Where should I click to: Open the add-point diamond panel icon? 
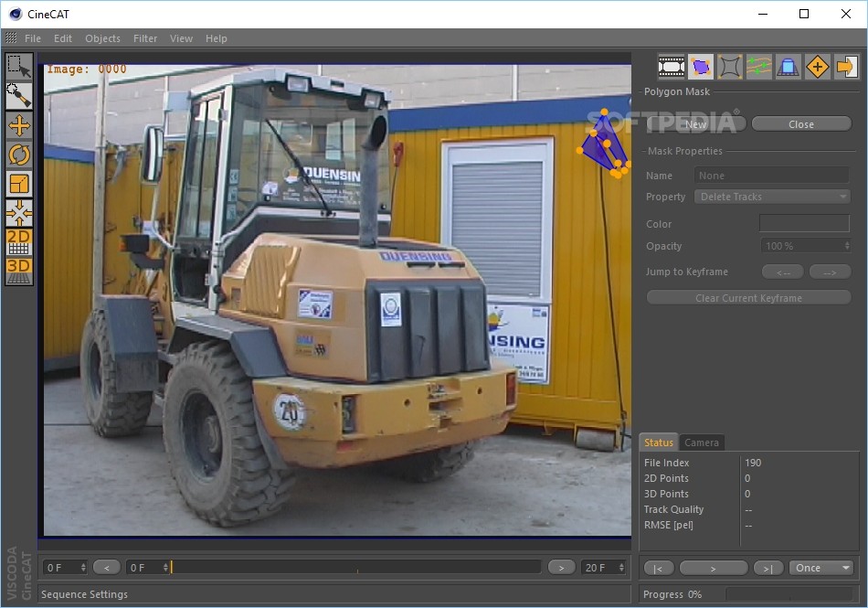818,68
